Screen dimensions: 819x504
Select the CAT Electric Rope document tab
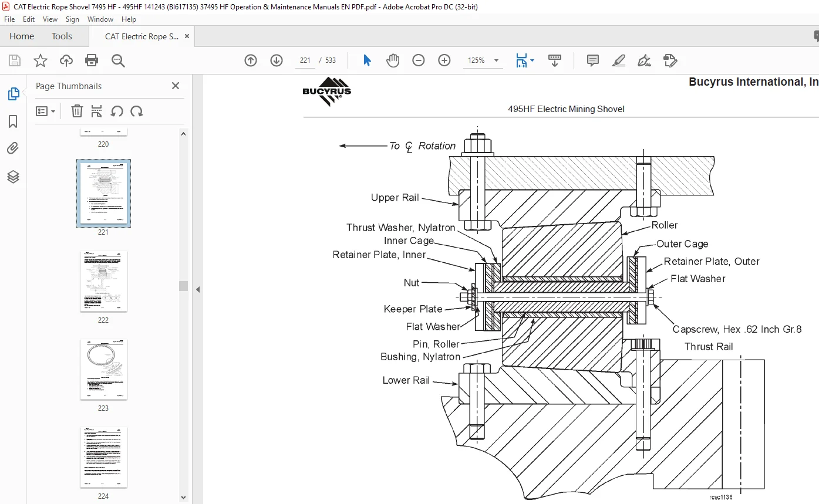tap(141, 36)
